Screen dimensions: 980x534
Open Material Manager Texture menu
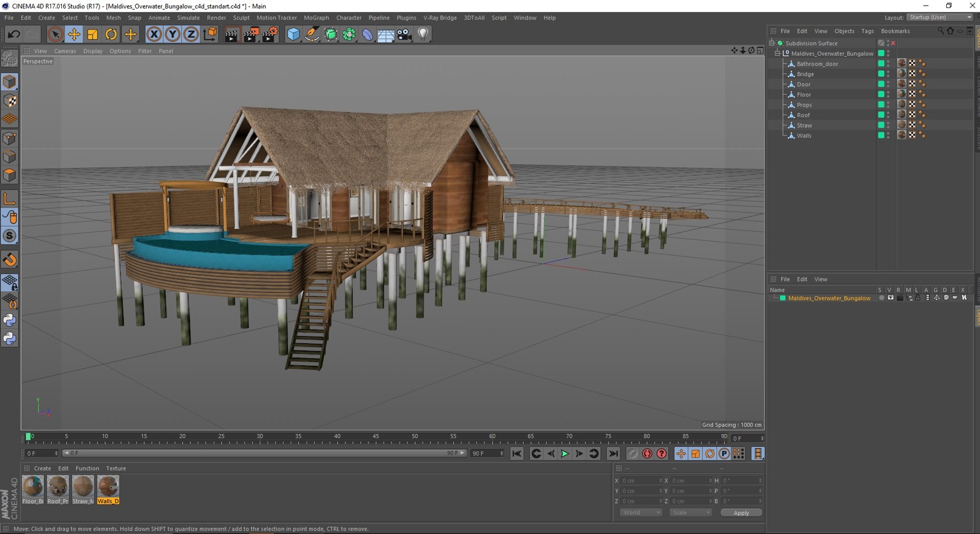(x=116, y=468)
